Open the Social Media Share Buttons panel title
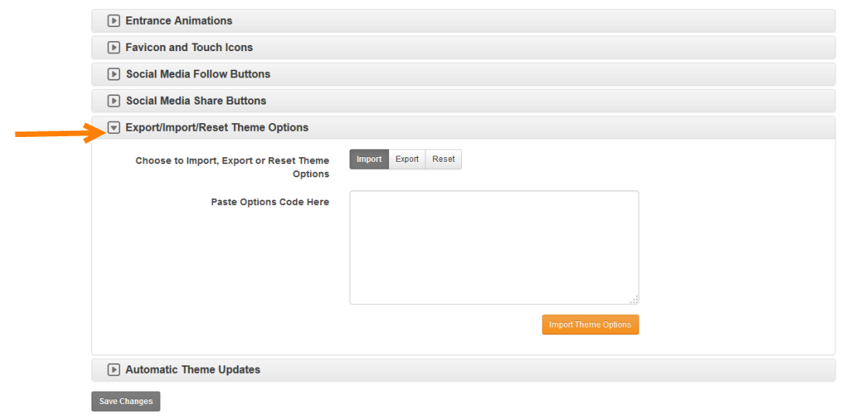This screenshot has height=418, width=868. point(196,101)
